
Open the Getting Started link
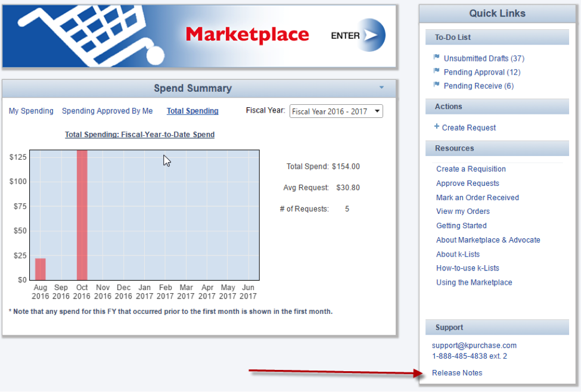pos(461,226)
